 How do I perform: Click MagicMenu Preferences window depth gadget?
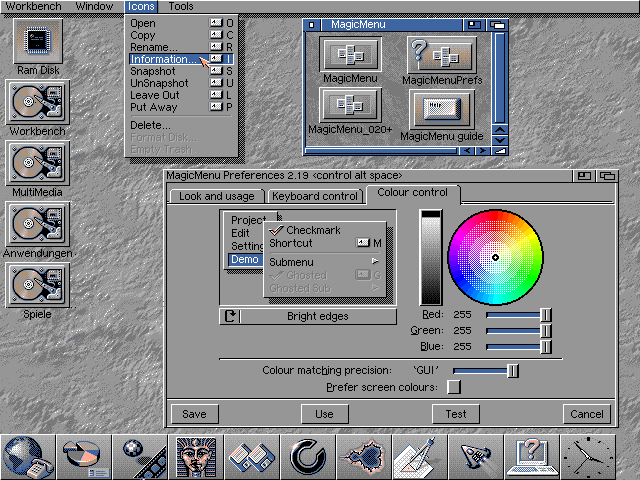(607, 176)
